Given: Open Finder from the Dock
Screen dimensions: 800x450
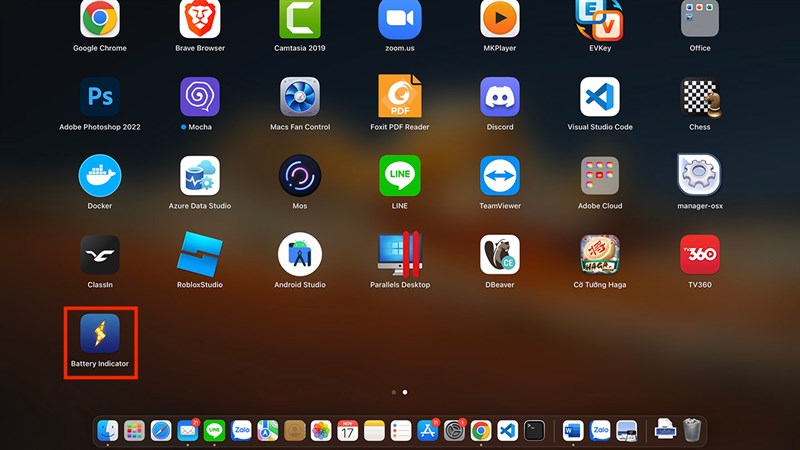Looking at the screenshot, I should pyautogui.click(x=108, y=431).
